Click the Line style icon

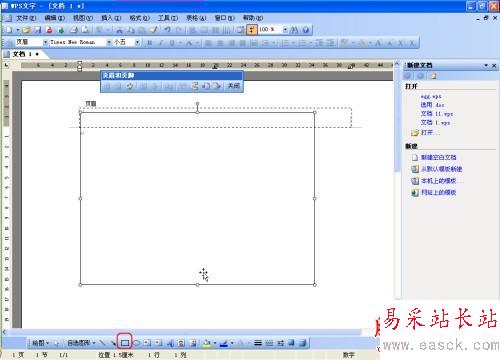[258, 343]
